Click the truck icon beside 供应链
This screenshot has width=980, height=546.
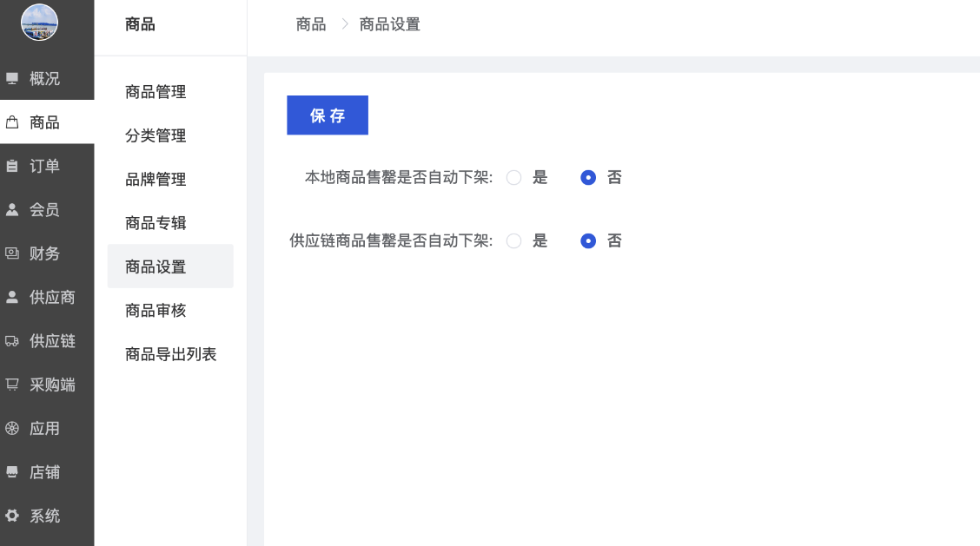[12, 341]
